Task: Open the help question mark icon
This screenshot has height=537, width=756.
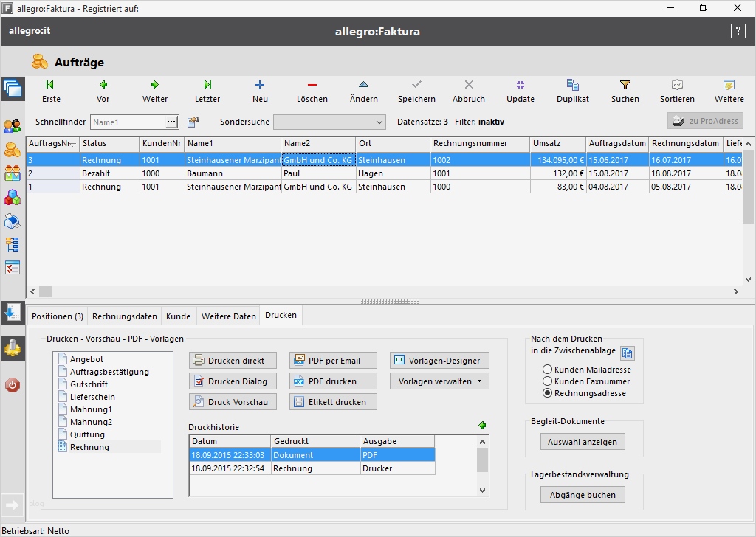Action: [738, 31]
